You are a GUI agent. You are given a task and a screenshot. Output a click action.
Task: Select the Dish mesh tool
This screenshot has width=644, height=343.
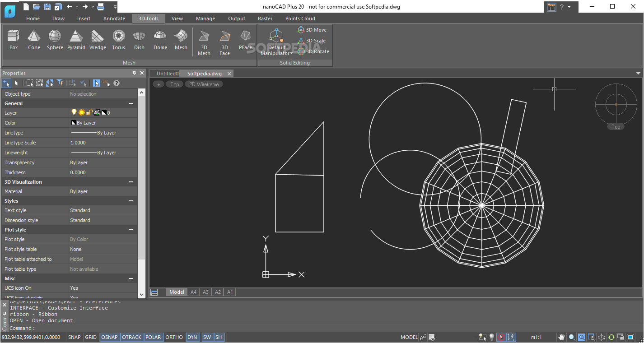140,40
